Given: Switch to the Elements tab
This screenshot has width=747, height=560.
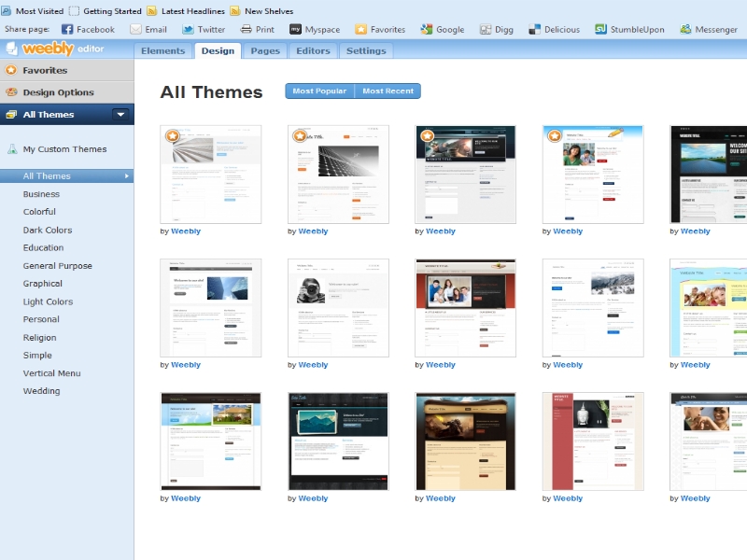Looking at the screenshot, I should [x=162, y=50].
